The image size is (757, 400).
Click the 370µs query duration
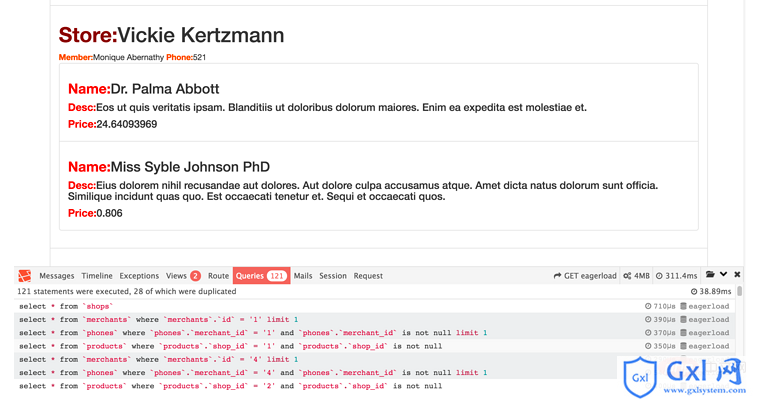coord(664,333)
